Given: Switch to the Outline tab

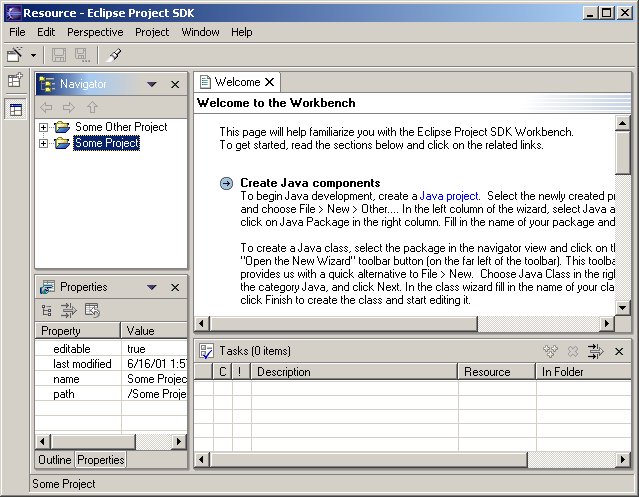Looking at the screenshot, I should pyautogui.click(x=54, y=460).
